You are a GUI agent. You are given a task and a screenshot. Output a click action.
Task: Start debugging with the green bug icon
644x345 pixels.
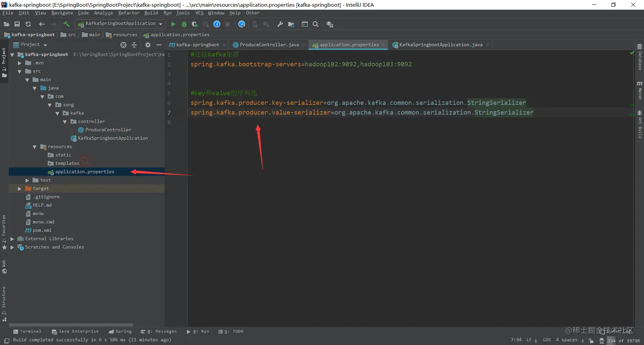(184, 24)
